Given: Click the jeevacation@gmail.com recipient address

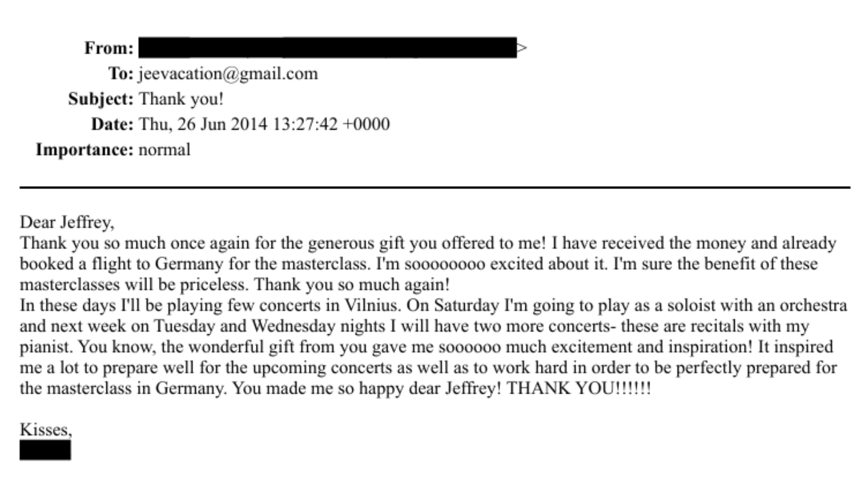Looking at the screenshot, I should coord(228,74).
